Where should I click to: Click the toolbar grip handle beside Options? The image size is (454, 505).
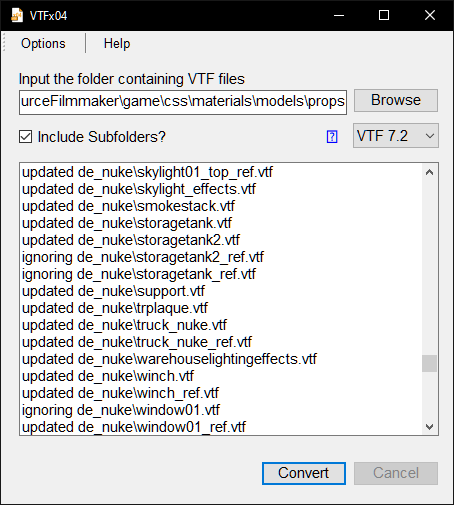click(x=4, y=43)
